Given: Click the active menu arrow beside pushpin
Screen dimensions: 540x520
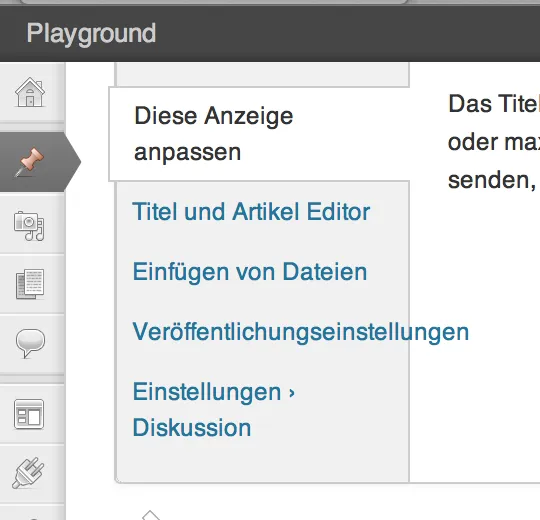Looking at the screenshot, I should pyautogui.click(x=73, y=162).
